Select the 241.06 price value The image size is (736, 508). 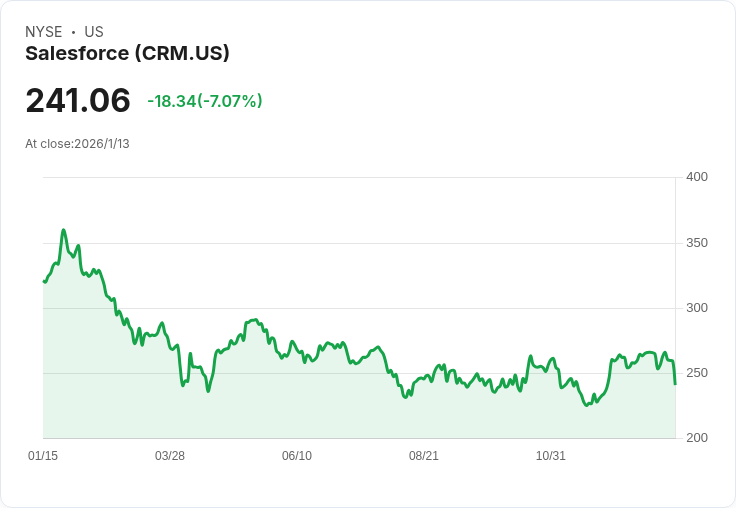click(78, 100)
